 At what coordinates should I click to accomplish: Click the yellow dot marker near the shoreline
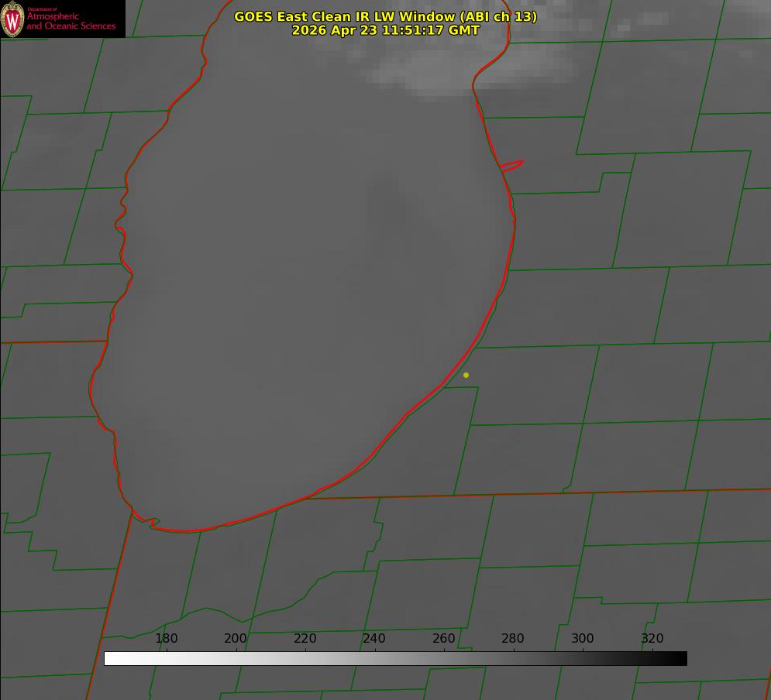tap(466, 375)
